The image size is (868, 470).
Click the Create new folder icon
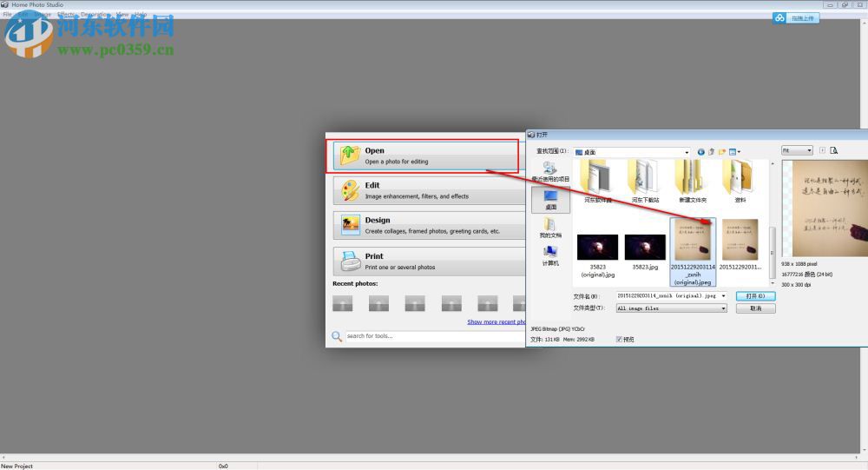[722, 151]
